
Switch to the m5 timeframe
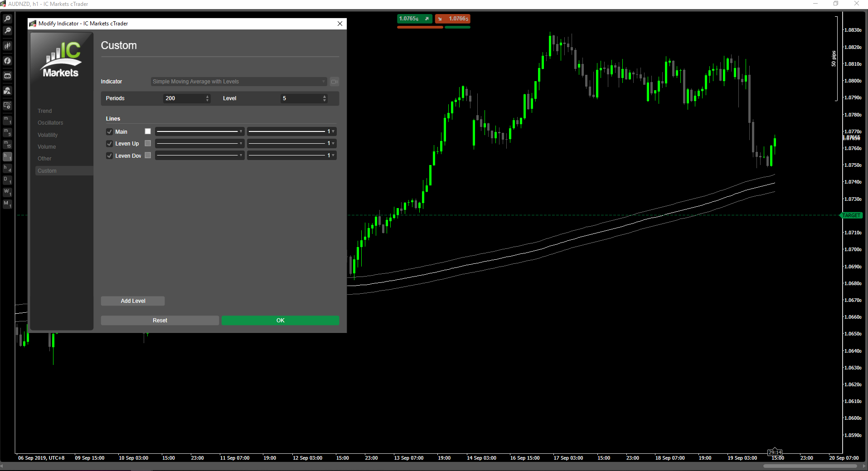tap(7, 132)
